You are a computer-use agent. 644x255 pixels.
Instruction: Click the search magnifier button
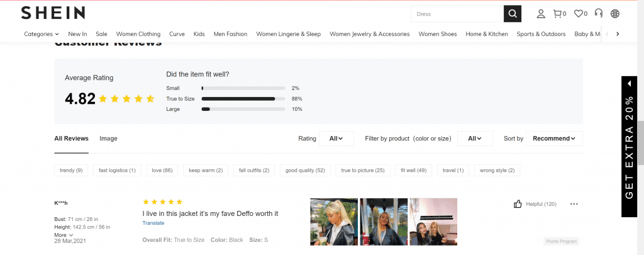(x=512, y=14)
